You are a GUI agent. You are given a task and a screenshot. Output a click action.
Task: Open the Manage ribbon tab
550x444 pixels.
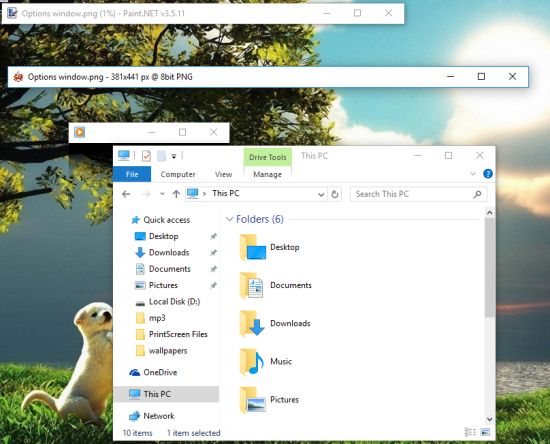pyautogui.click(x=267, y=174)
